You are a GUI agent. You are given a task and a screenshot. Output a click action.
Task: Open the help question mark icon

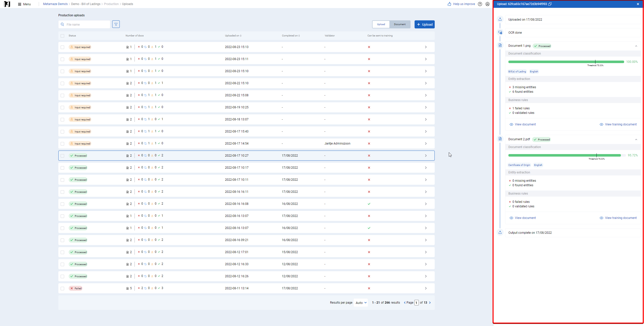pyautogui.click(x=480, y=4)
